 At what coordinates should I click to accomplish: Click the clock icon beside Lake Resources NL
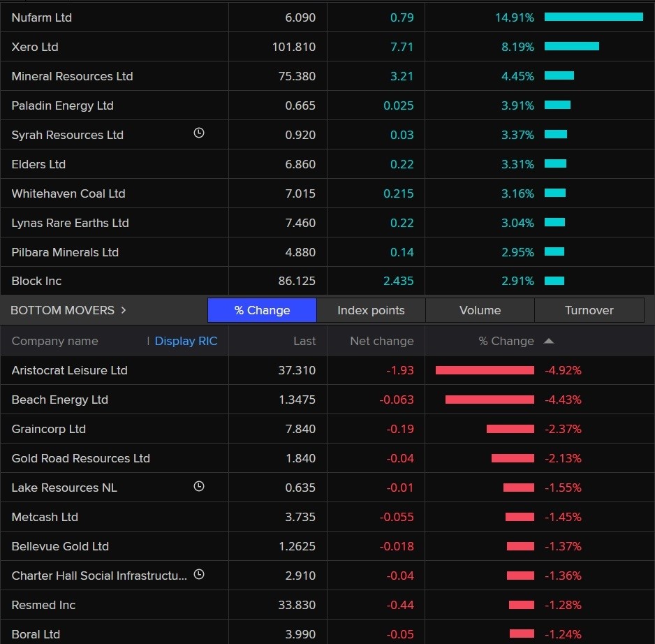pos(199,486)
